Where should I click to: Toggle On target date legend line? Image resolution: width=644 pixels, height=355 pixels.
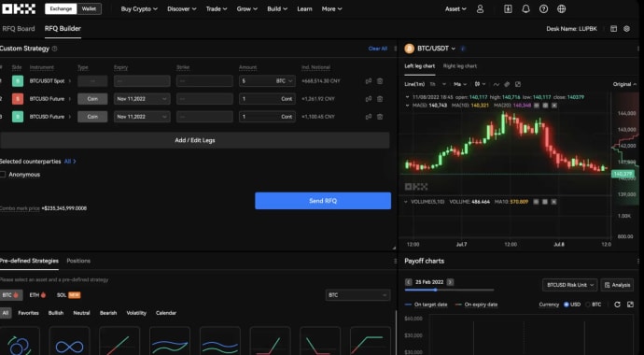pos(425,305)
